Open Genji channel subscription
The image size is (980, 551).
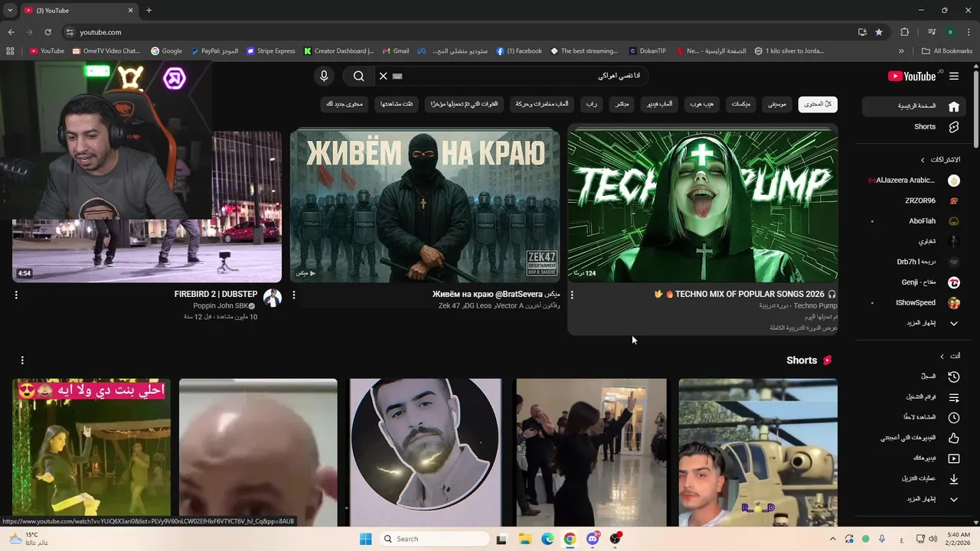[x=914, y=282]
